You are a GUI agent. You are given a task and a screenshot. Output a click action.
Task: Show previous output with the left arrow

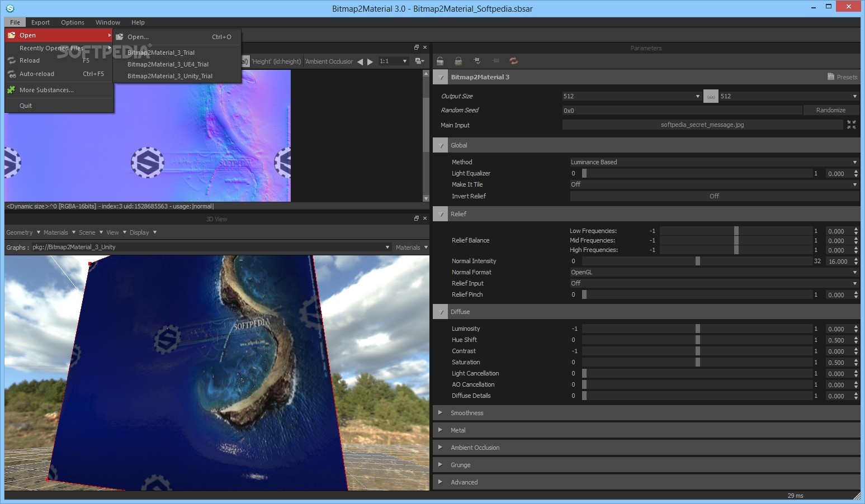point(360,61)
